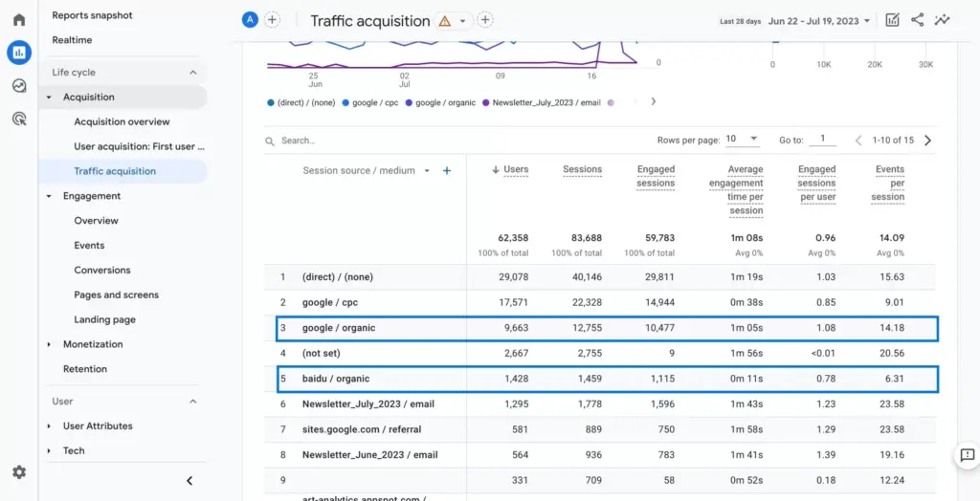This screenshot has height=501, width=980.
Task: Open the Conversions report
Action: (102, 271)
